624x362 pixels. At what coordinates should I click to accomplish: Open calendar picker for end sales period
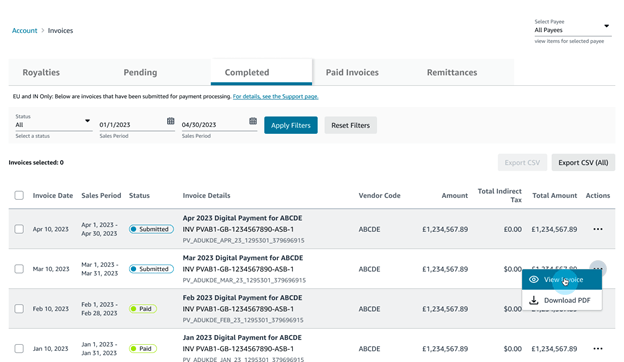(253, 121)
